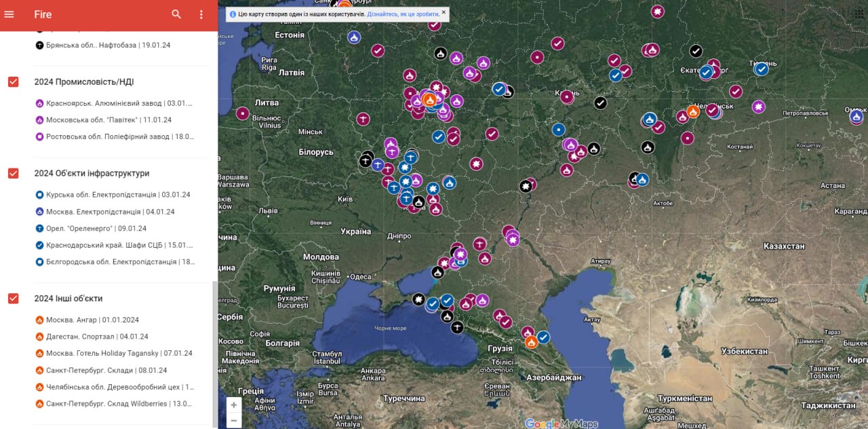Click the search magnifier icon in header
Viewport: 868px width, 429px height.
click(x=176, y=14)
